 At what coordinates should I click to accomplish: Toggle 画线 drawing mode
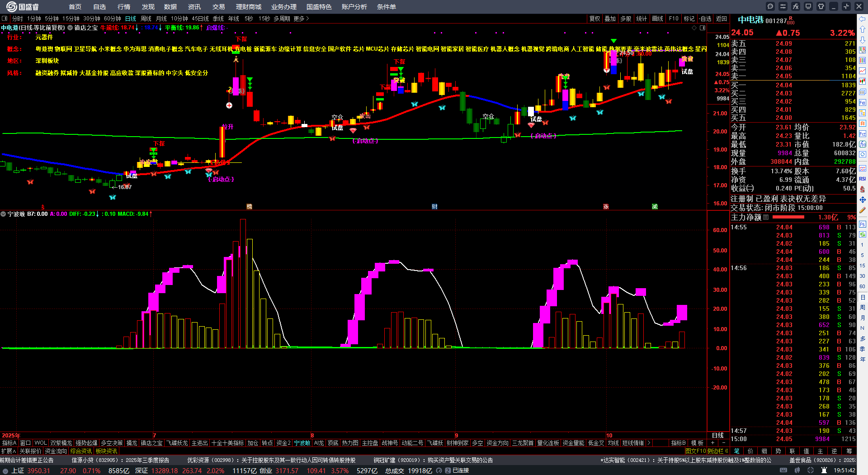pyautogui.click(x=658, y=19)
